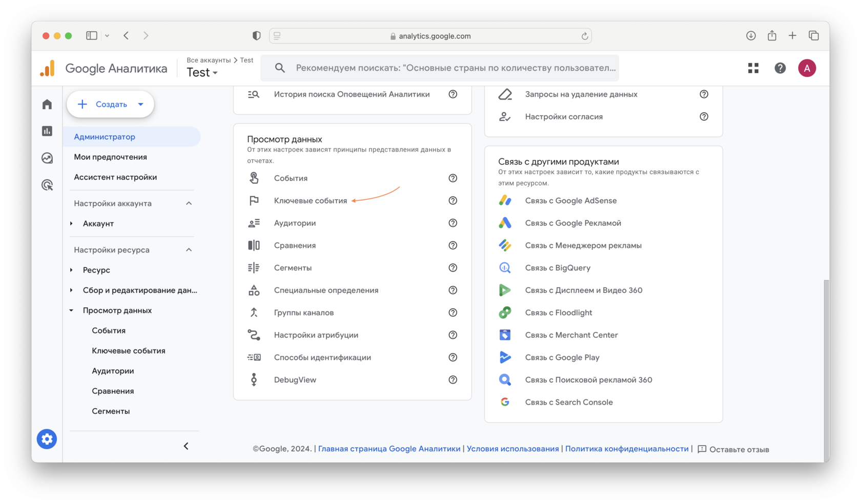Show Safari tab overview
Image resolution: width=861 pixels, height=504 pixels.
pos(813,35)
